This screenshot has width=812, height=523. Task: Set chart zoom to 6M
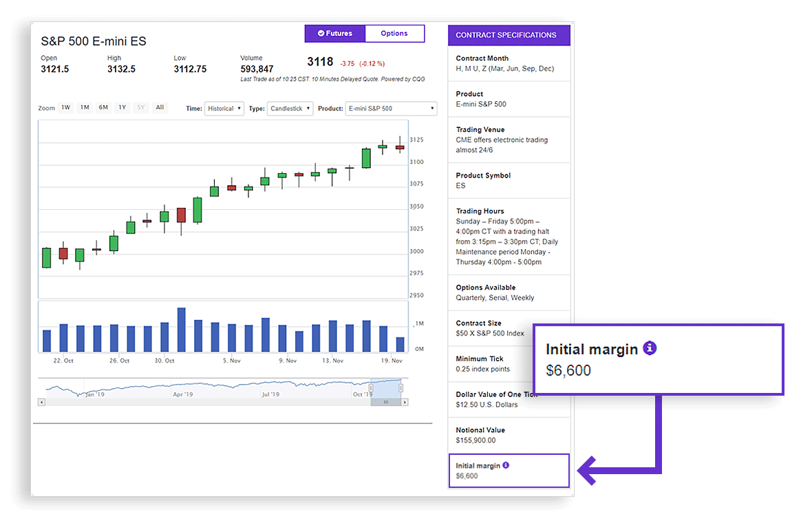click(x=103, y=107)
